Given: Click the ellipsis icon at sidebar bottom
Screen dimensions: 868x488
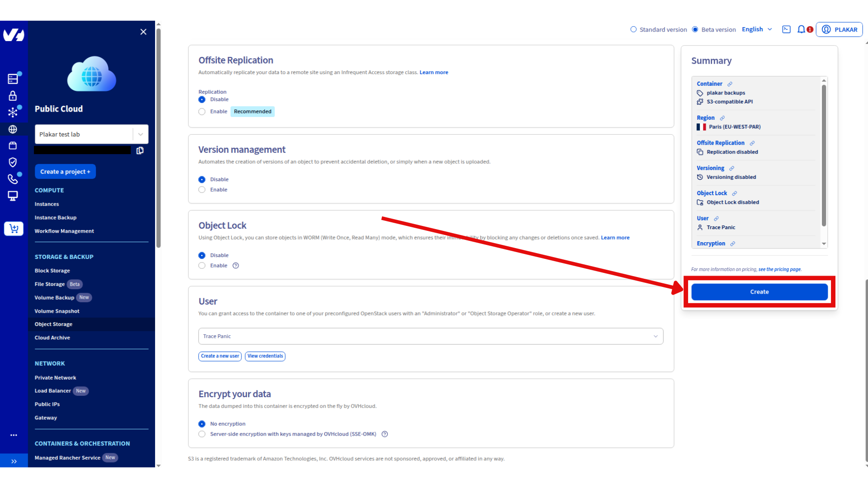Looking at the screenshot, I should coord(13,435).
